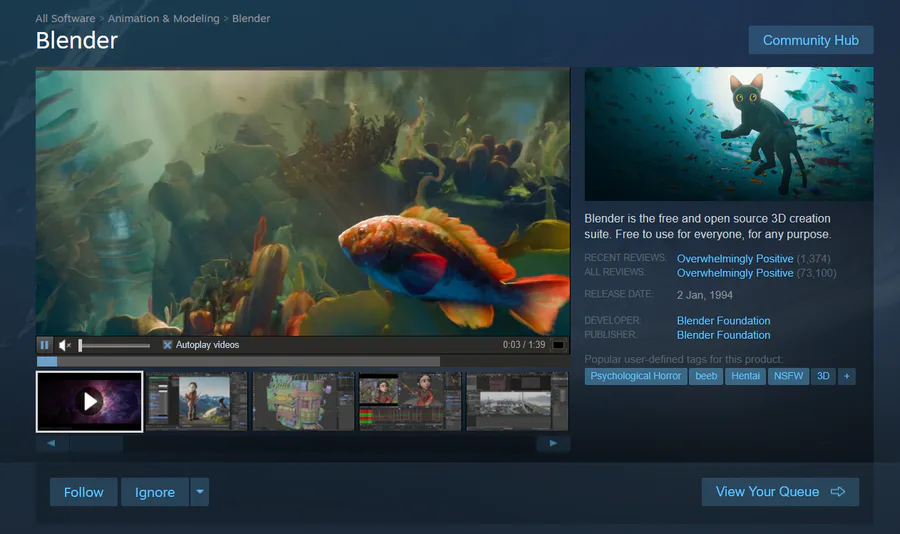
Task: Ignore this product
Action: 155,492
